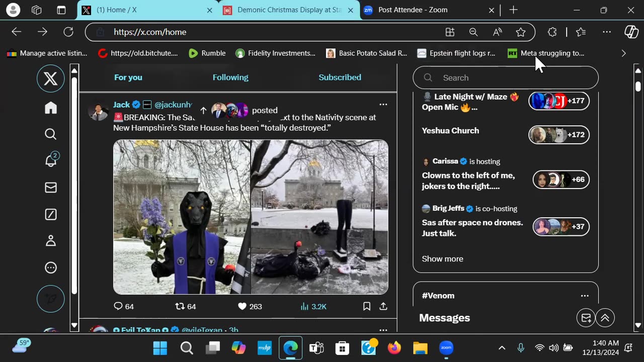Focus the X Search field

click(506, 78)
